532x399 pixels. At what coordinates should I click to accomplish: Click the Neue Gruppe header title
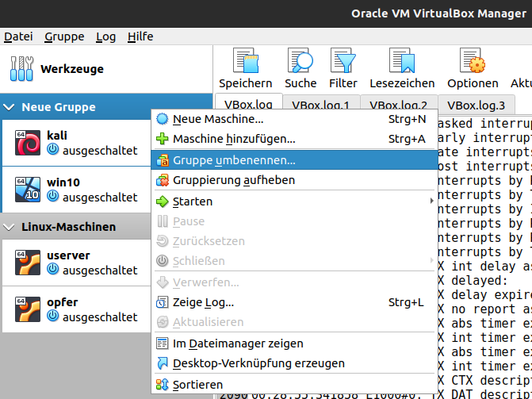click(x=59, y=107)
